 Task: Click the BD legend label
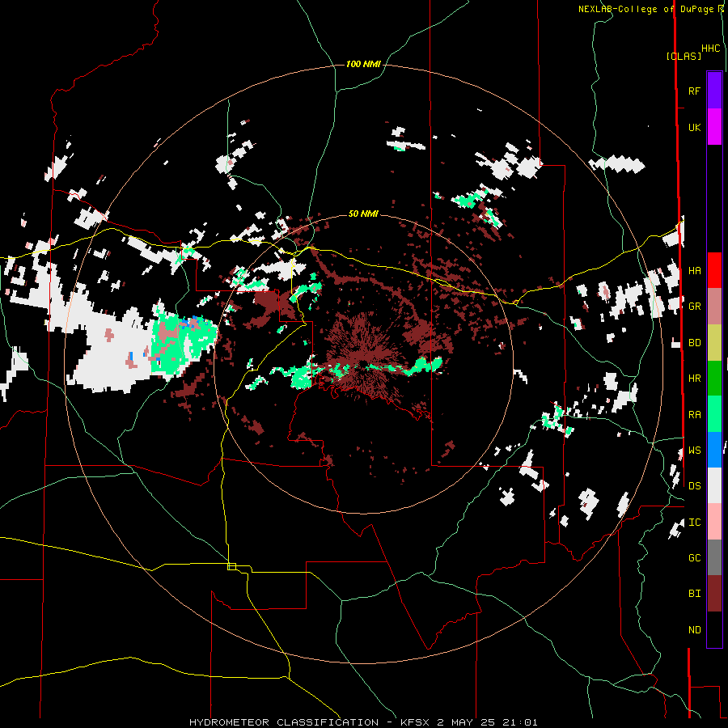(694, 343)
